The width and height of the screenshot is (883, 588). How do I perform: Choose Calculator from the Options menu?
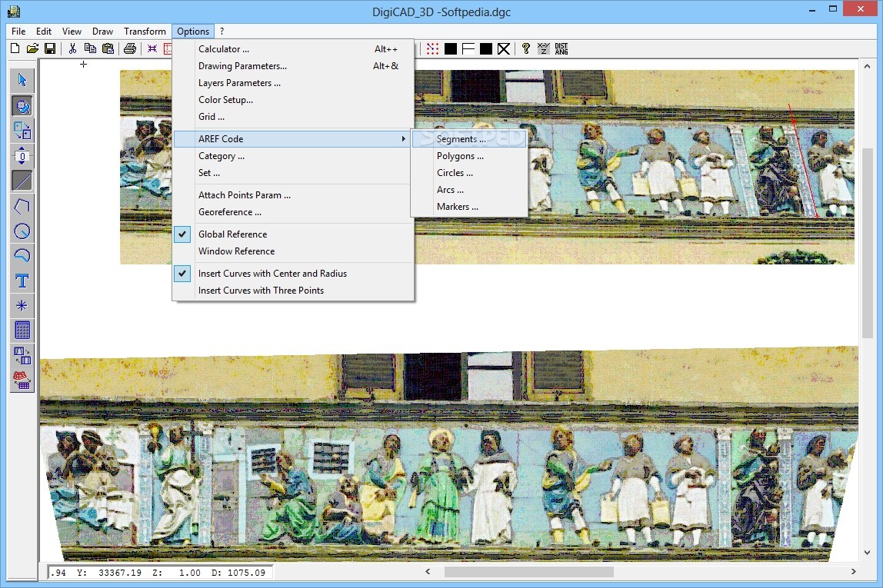pos(293,49)
